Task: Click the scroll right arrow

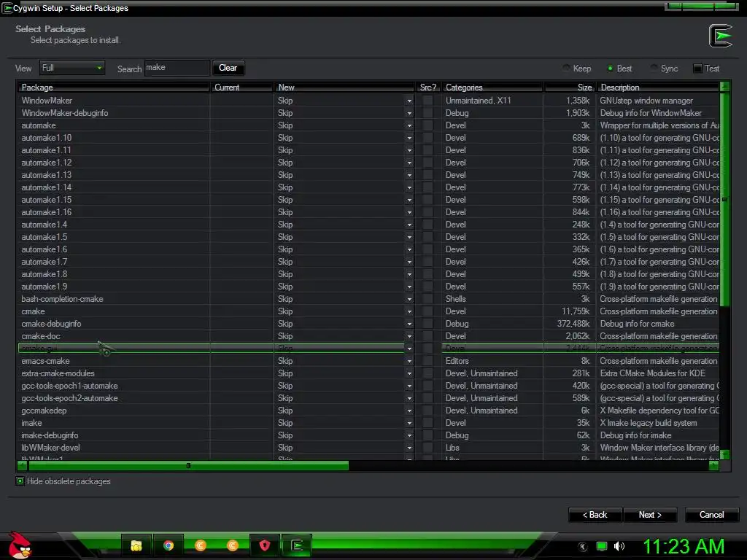Action: coord(713,466)
